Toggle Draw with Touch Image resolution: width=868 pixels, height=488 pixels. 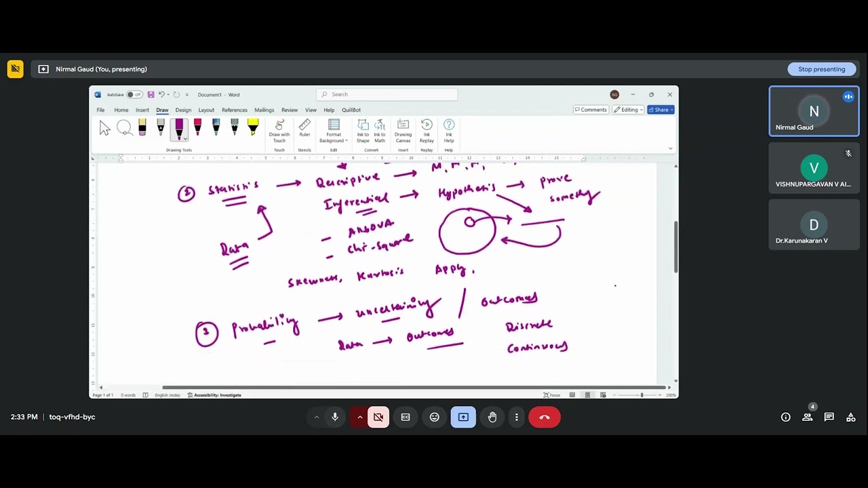point(279,131)
